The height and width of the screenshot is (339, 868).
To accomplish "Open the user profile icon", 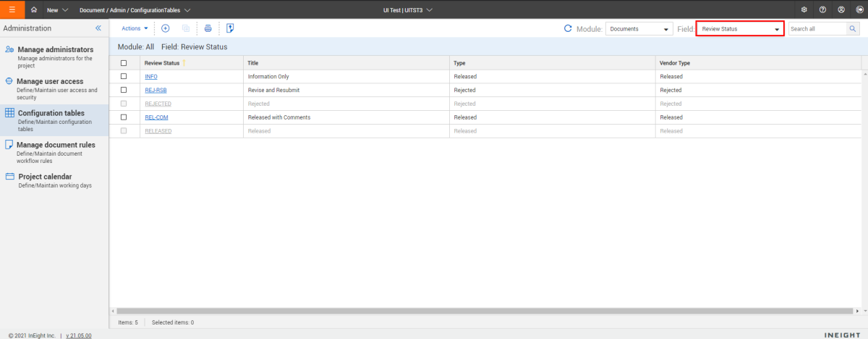I will point(841,9).
